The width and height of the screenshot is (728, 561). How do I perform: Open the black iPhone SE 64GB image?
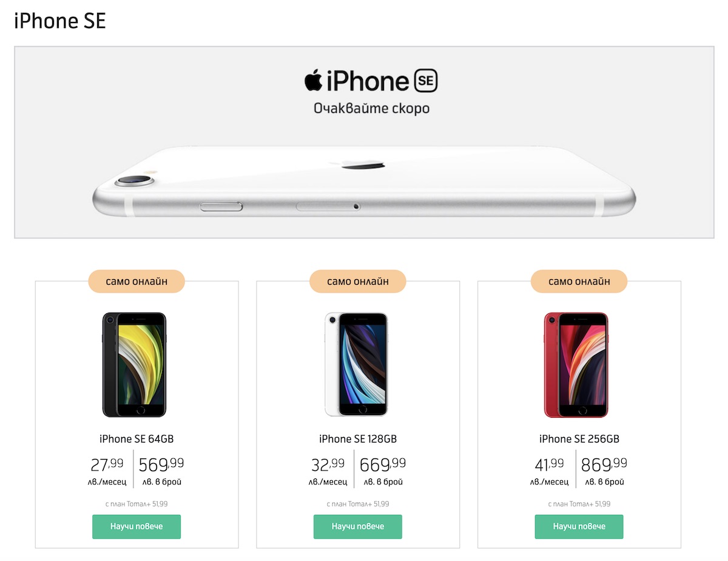[x=134, y=365]
